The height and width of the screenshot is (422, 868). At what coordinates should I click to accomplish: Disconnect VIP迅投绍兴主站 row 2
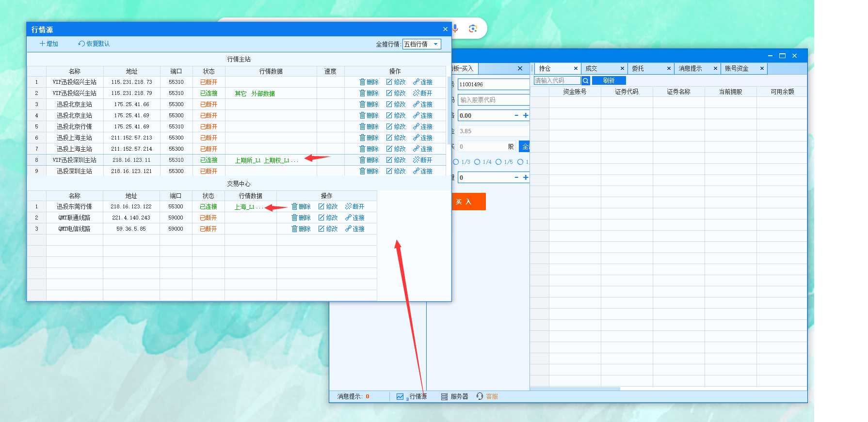coord(423,93)
